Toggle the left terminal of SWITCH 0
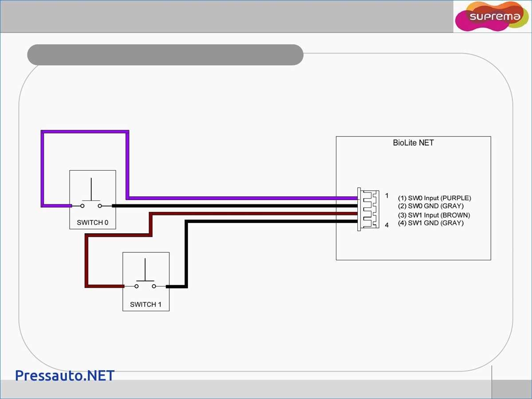The image size is (532, 399). coord(82,205)
